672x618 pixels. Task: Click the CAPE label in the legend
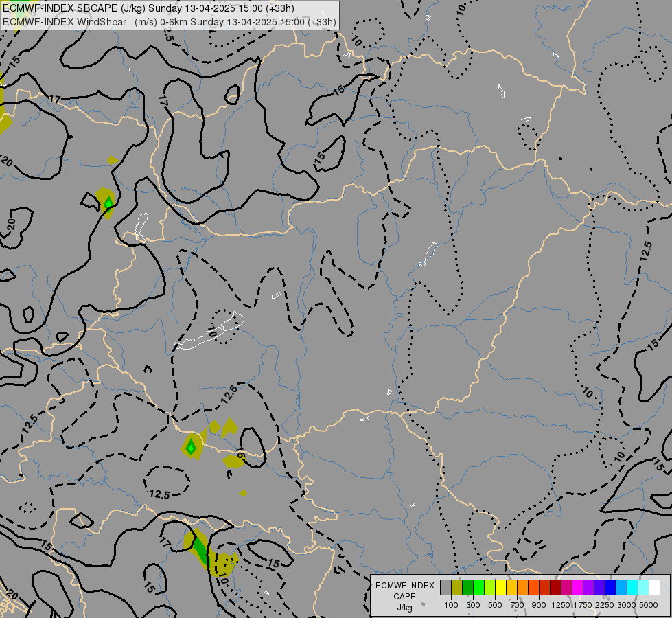404,597
